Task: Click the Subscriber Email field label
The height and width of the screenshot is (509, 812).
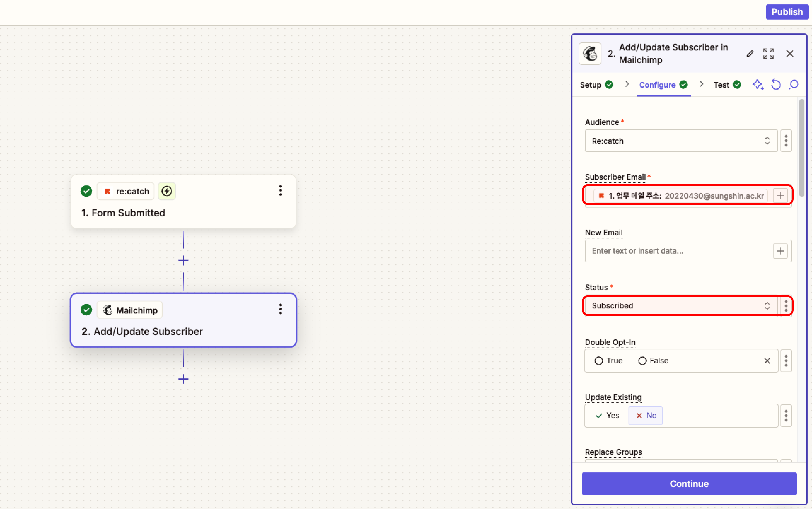Action: 615,177
